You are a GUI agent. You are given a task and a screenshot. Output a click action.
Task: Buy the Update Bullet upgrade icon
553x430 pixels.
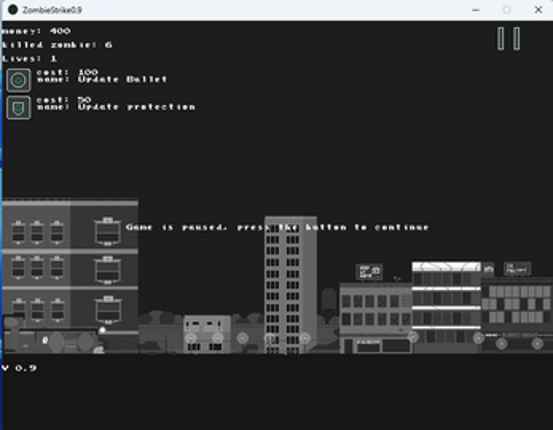tap(18, 80)
